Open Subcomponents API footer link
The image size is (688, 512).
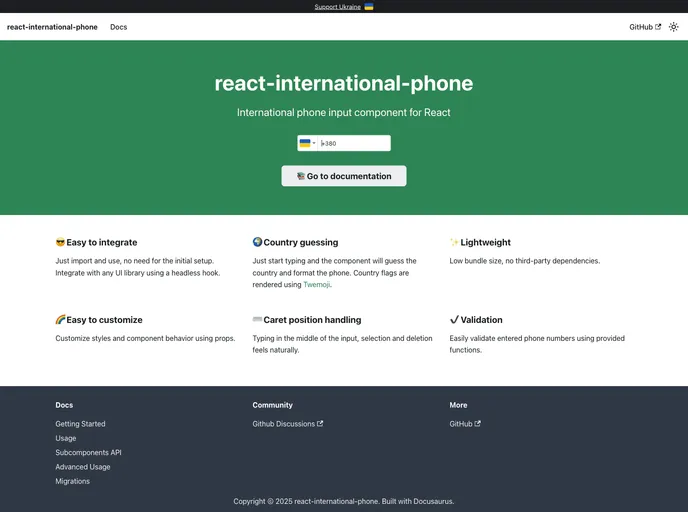click(x=88, y=452)
